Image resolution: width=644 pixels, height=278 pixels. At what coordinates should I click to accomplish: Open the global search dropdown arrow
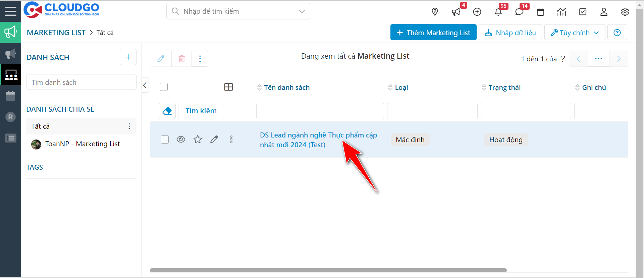302,11
